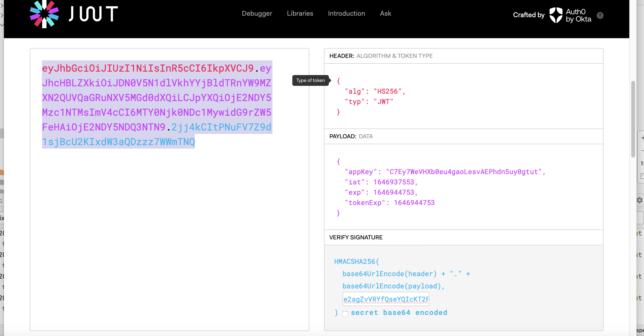Image resolution: width=644 pixels, height=336 pixels.
Task: Click the question mark help icon
Action: 600,15
